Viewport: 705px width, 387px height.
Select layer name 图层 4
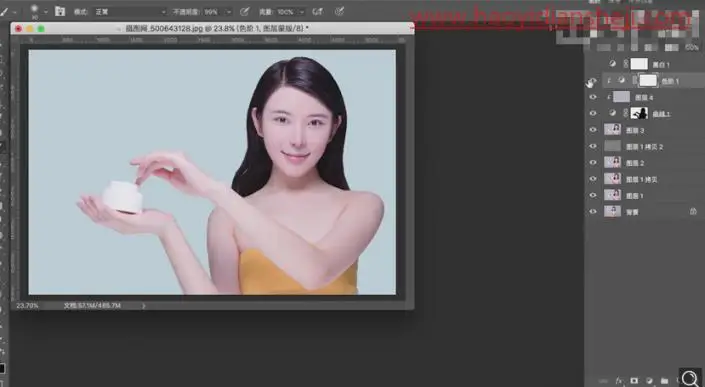(x=644, y=98)
